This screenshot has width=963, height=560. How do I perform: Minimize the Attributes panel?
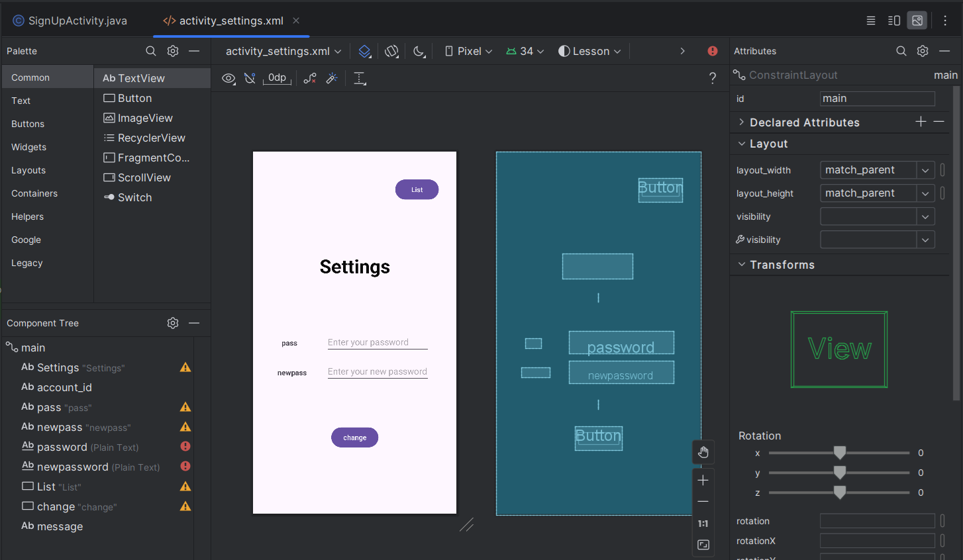click(x=944, y=51)
